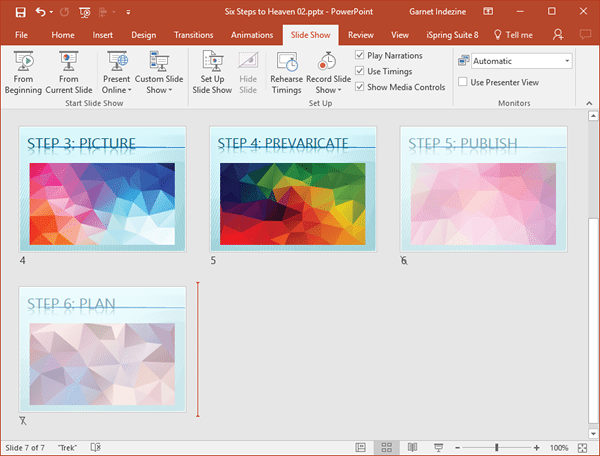Switch to the Animations tab
This screenshot has width=600, height=456.
252,34
